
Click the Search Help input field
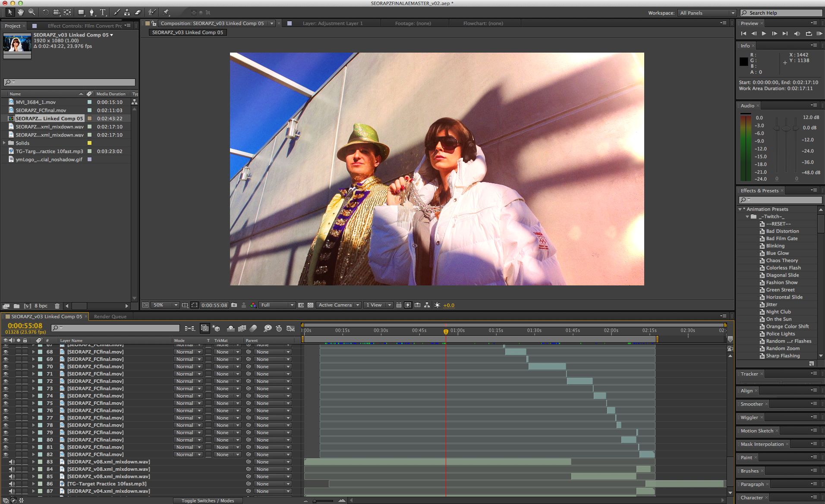coord(781,13)
